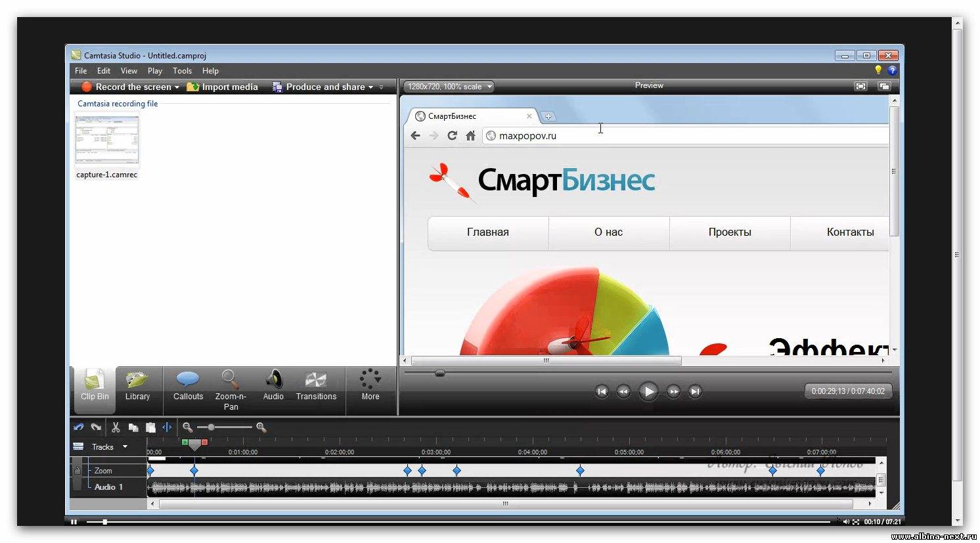Open the Callouts tool
This screenshot has width=980, height=543.
pos(188,386)
